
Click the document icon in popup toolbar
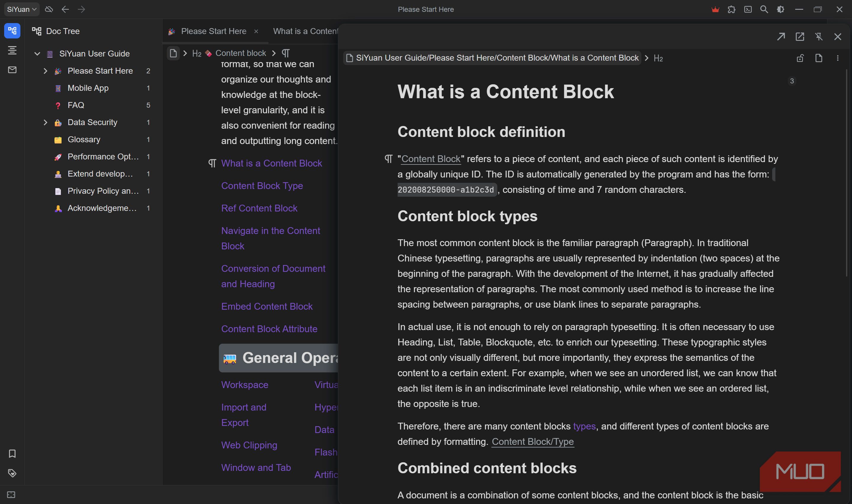click(x=819, y=58)
